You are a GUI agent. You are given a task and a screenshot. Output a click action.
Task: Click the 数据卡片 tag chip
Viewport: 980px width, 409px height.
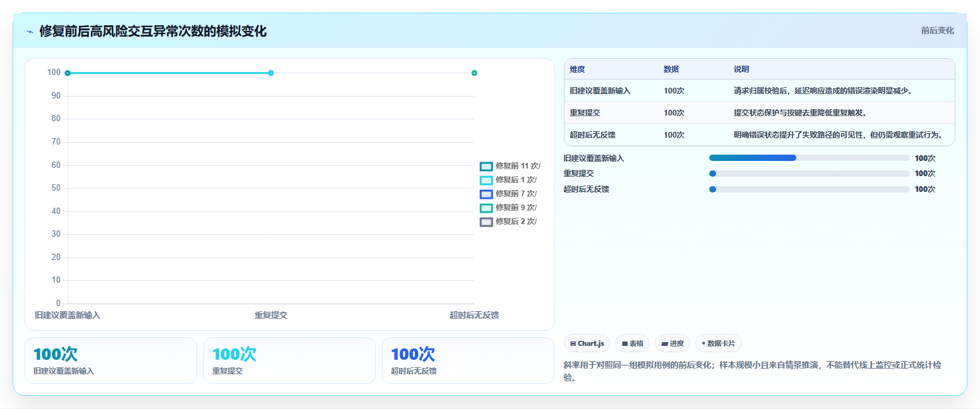718,343
